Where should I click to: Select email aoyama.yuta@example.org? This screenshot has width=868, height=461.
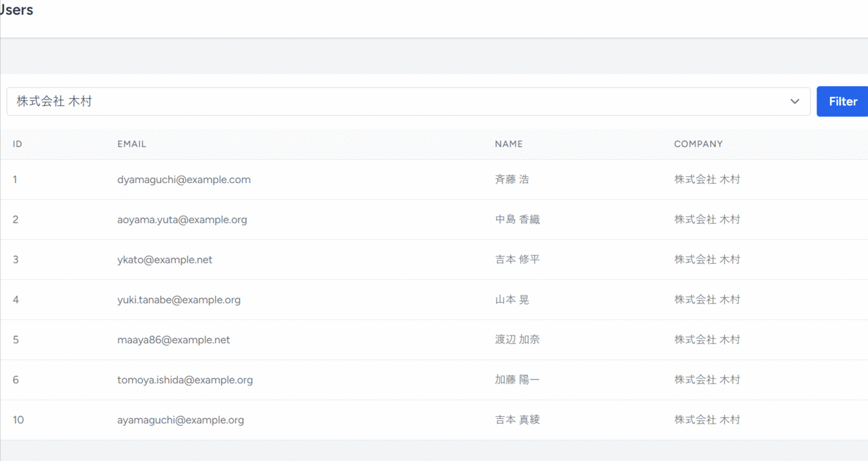click(x=182, y=220)
